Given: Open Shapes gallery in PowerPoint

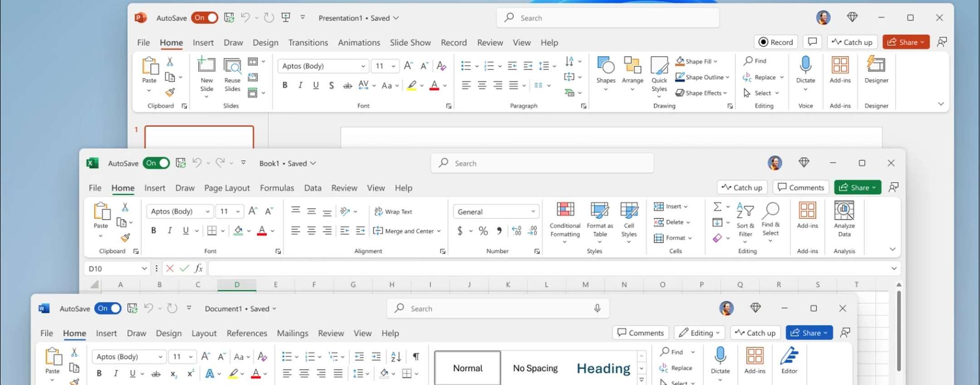Looking at the screenshot, I should [606, 73].
